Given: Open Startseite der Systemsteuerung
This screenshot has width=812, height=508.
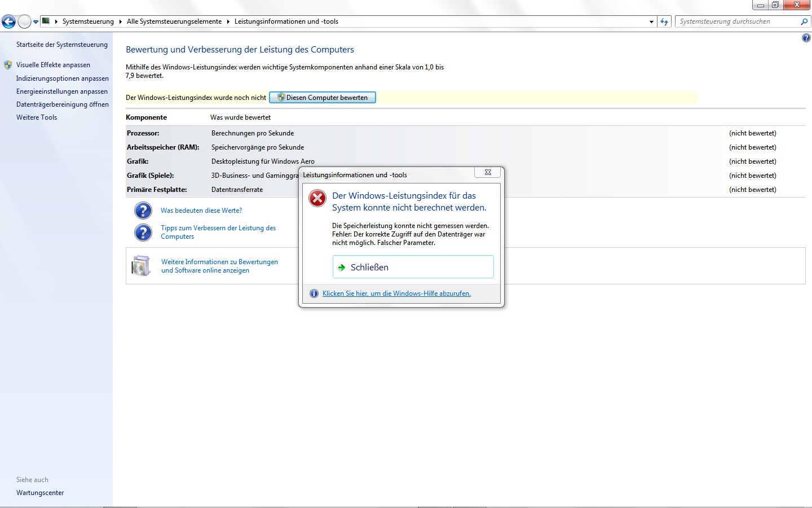Looking at the screenshot, I should 62,45.
